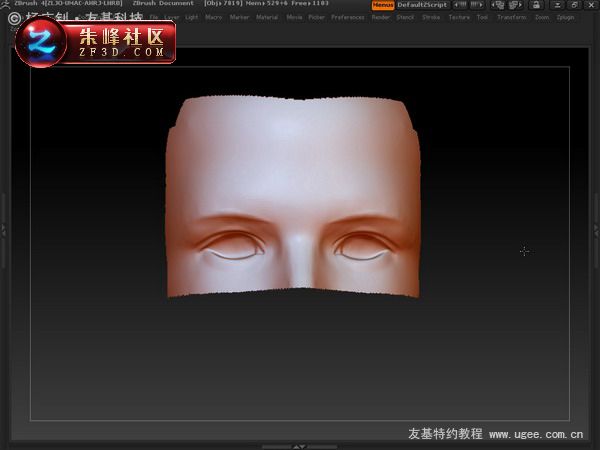Open the Picker menu
Viewport: 600px width, 450px height.
(316, 17)
